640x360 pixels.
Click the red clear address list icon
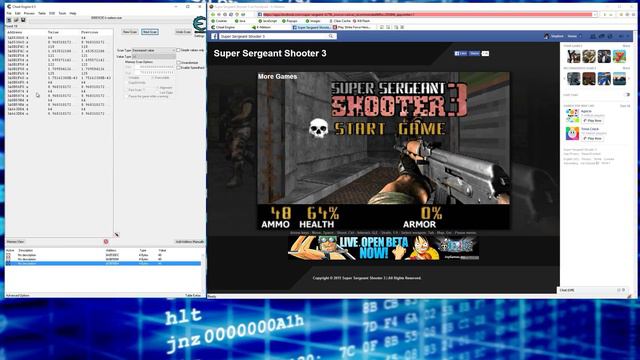106,242
